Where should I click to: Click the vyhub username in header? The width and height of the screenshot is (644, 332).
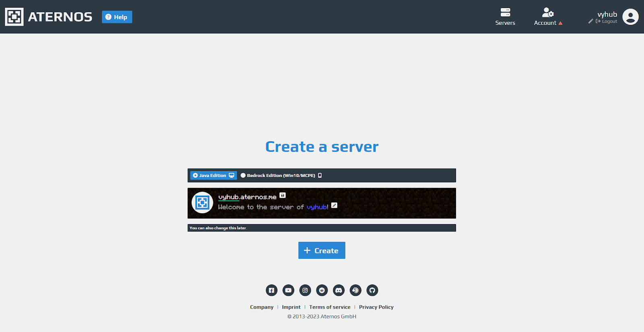(607, 14)
